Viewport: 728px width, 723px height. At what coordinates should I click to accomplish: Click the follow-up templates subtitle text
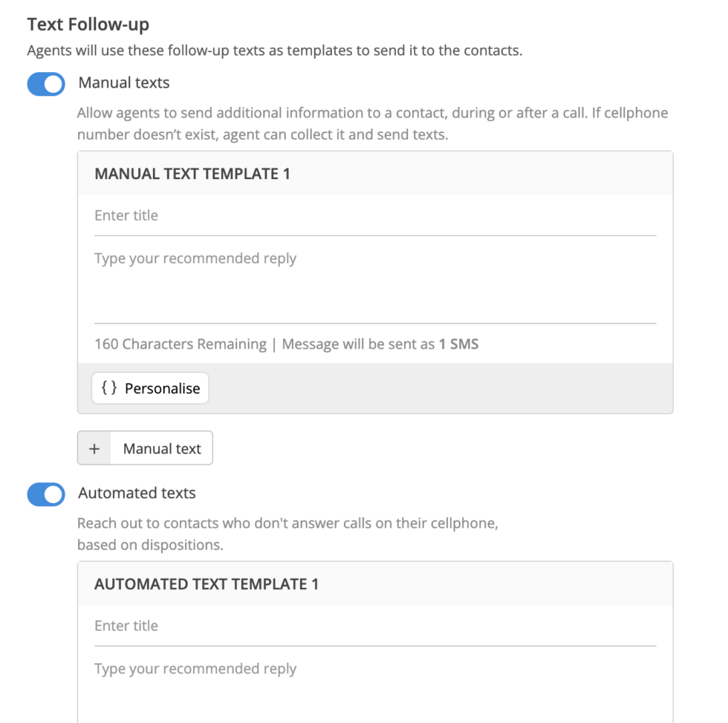[x=275, y=50]
